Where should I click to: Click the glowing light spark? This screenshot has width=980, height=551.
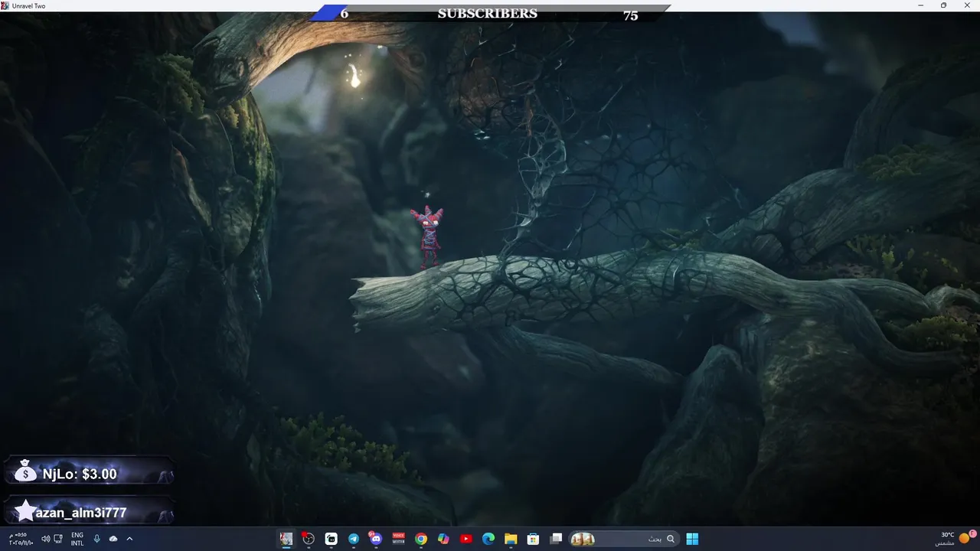pyautogui.click(x=354, y=76)
